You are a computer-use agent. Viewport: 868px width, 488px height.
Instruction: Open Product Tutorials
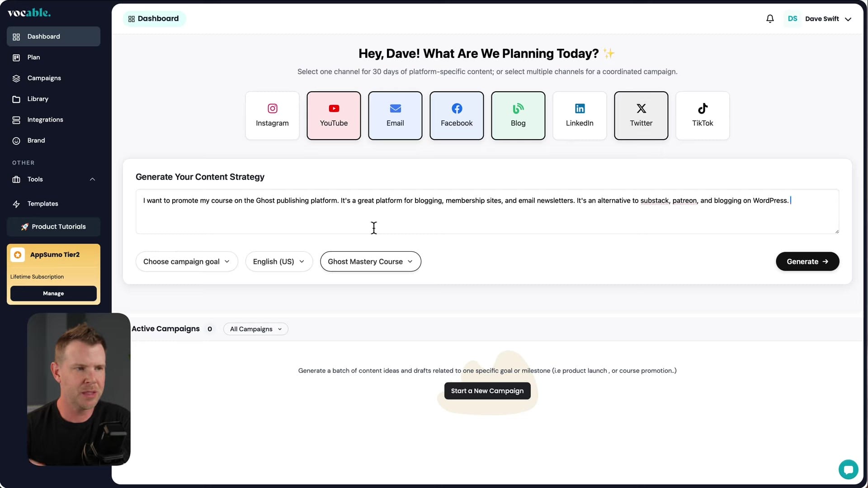pyautogui.click(x=53, y=227)
